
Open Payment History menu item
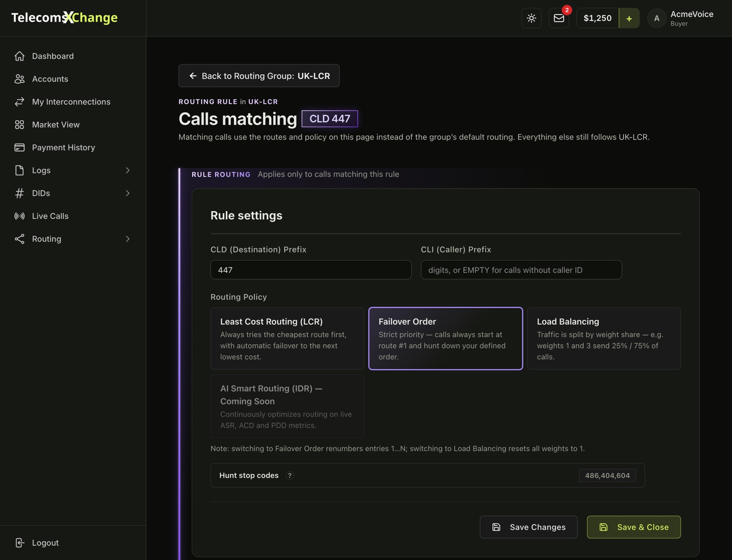(x=64, y=148)
